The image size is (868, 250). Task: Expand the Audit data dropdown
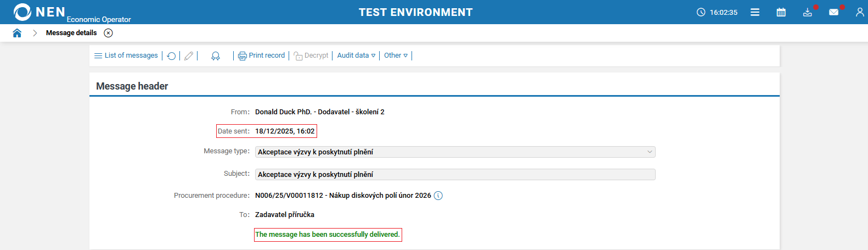[356, 55]
